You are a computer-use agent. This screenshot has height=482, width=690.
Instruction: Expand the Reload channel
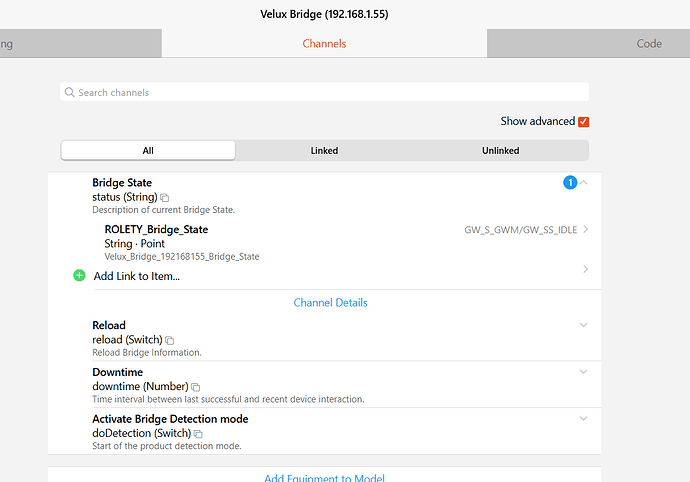pyautogui.click(x=584, y=325)
